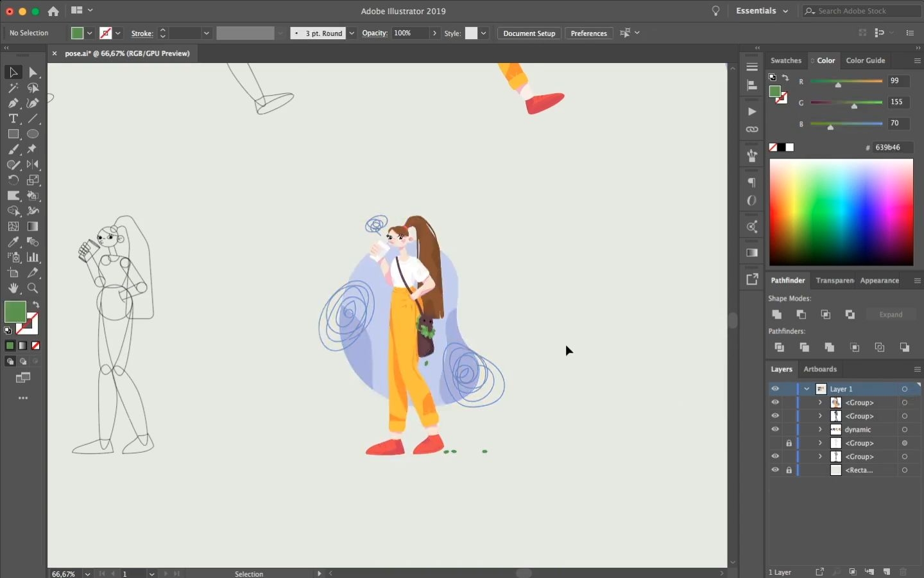924x578 pixels.
Task: Pick the Eyedropper tool
Action: click(x=13, y=242)
